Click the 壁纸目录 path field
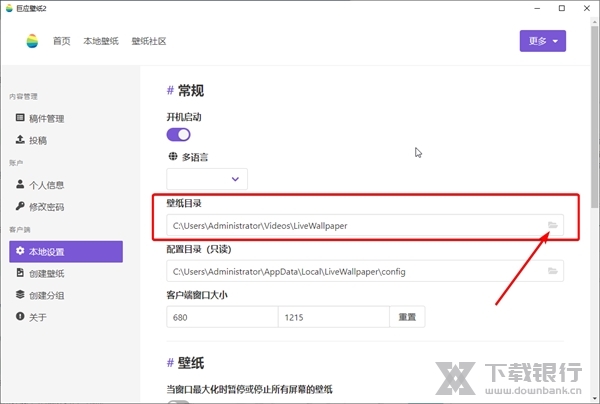600x404 pixels. click(x=365, y=225)
